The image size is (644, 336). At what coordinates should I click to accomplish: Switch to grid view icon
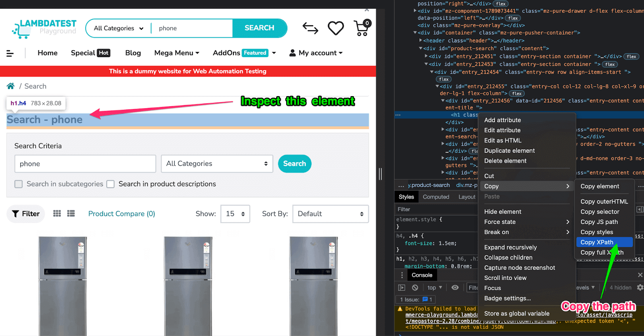coord(57,214)
